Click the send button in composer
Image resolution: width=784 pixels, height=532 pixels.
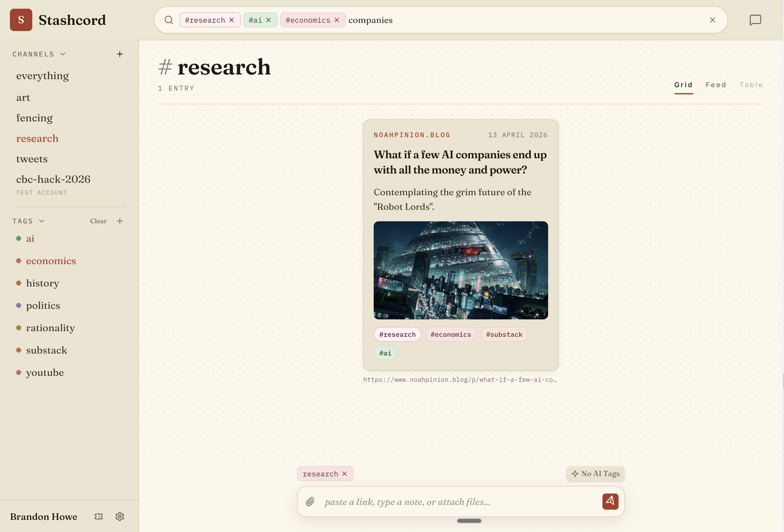click(610, 501)
